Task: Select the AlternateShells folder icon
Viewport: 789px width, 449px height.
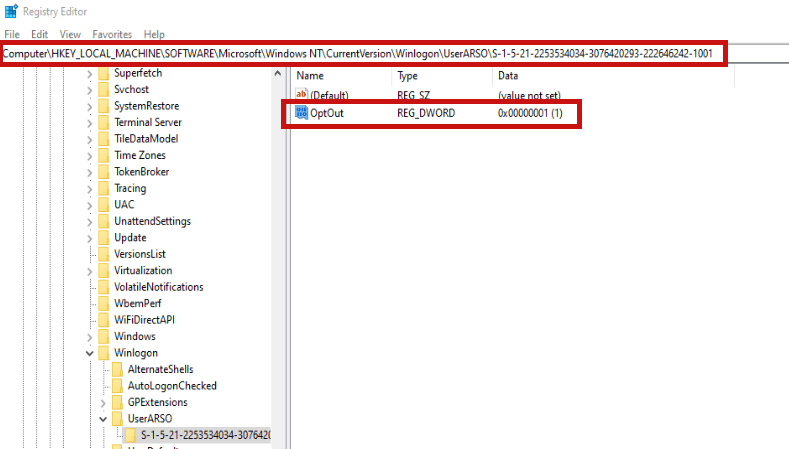Action: point(117,369)
